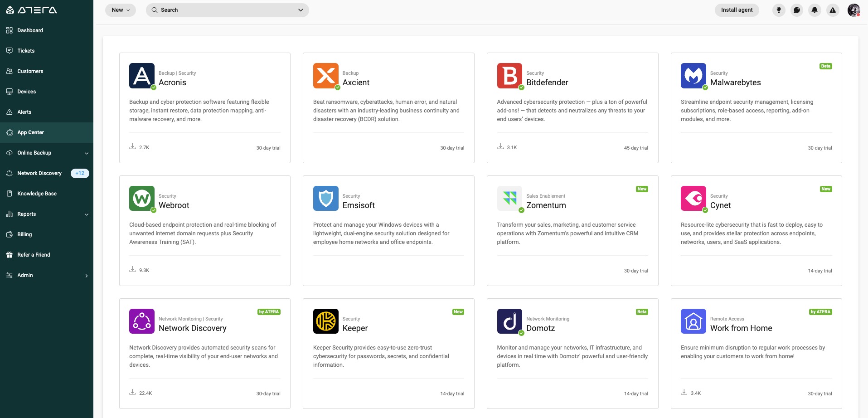Viewport: 868px width, 418px height.
Task: Click the warning triangle icon in the top bar
Action: pos(833,10)
